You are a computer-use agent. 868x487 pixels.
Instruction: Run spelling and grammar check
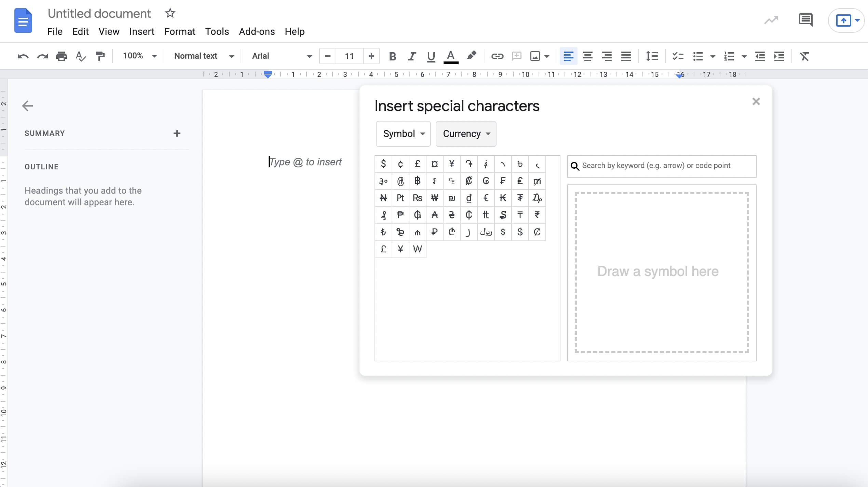coord(81,56)
